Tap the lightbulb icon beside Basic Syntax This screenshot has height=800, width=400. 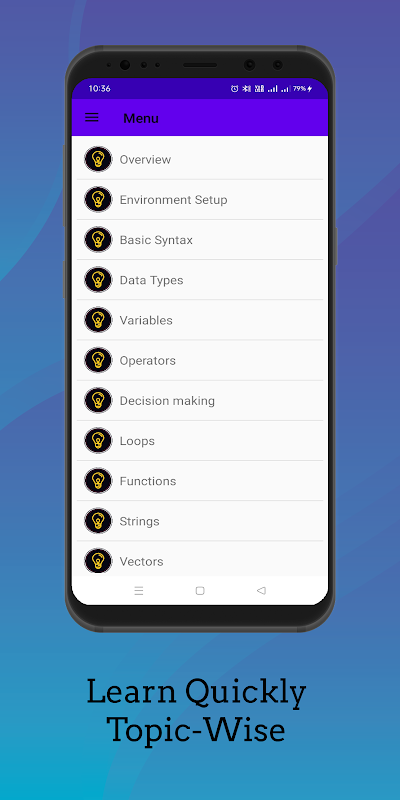[x=98, y=240]
